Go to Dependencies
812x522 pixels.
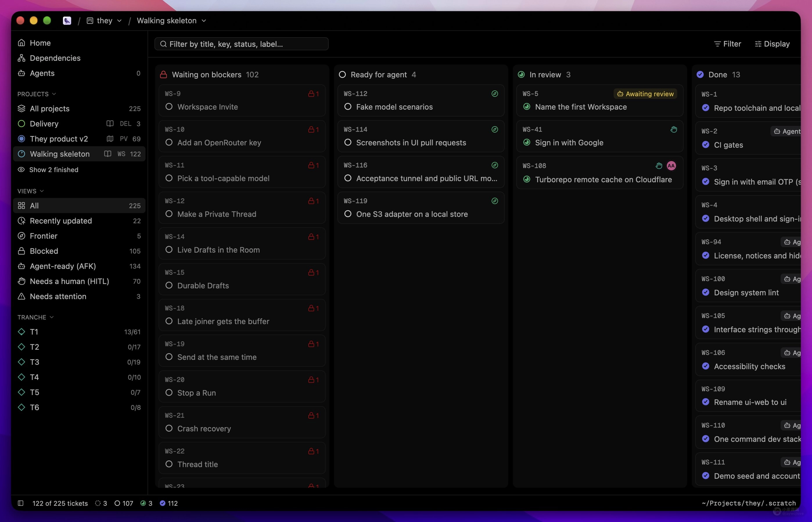79,58
